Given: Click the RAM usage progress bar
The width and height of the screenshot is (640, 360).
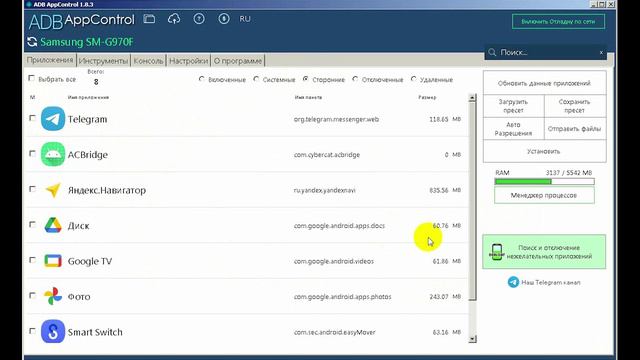Looking at the screenshot, I should click(x=544, y=182).
